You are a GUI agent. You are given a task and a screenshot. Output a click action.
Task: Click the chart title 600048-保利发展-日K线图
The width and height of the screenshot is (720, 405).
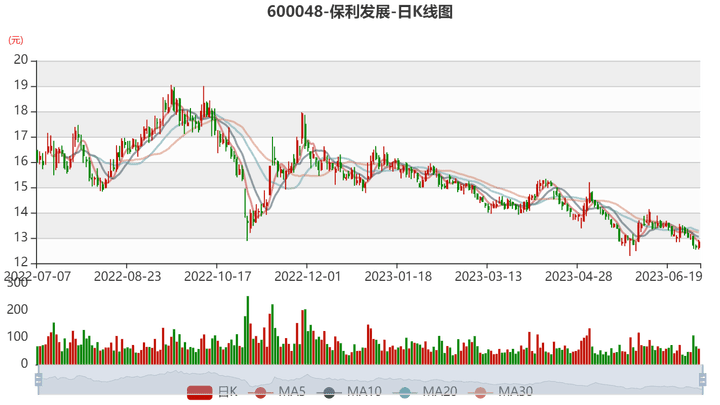coord(360,12)
